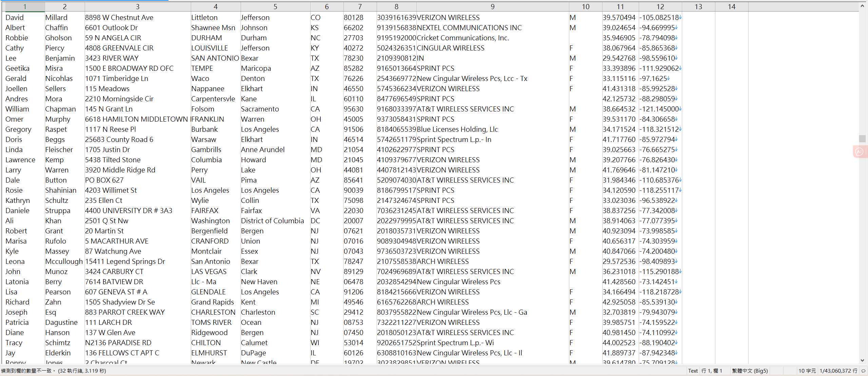
Task: Click the latitude value 41.769646
Action: point(619,170)
